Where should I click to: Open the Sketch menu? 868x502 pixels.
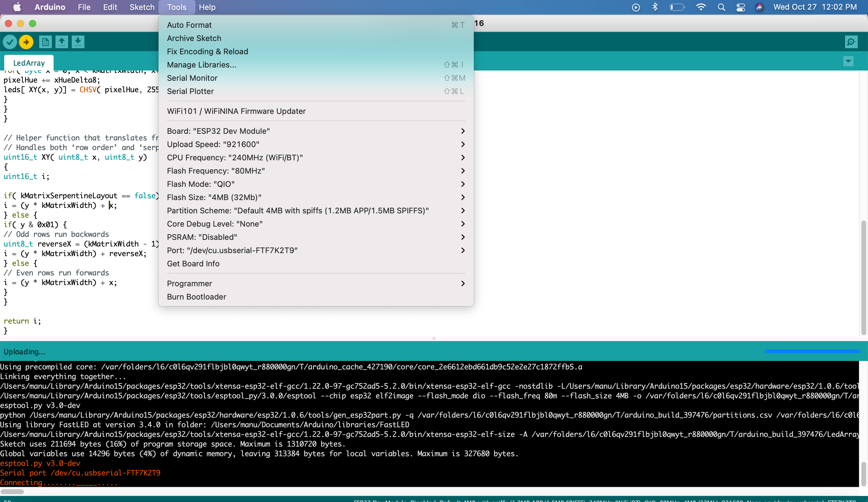(x=142, y=7)
